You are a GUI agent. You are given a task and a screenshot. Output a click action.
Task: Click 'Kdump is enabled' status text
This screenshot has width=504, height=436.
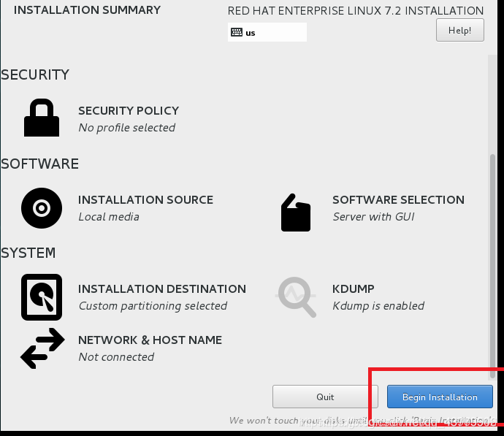click(378, 306)
